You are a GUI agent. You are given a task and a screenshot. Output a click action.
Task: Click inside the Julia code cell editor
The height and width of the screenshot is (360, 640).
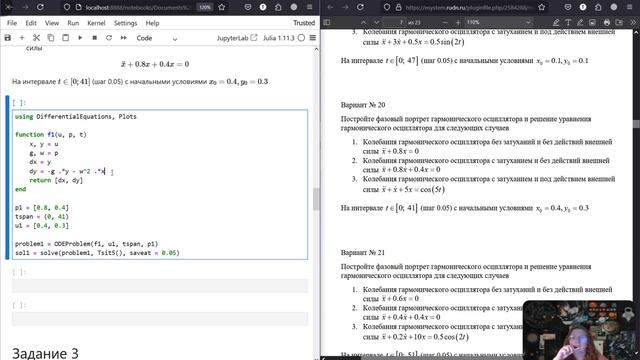160,184
